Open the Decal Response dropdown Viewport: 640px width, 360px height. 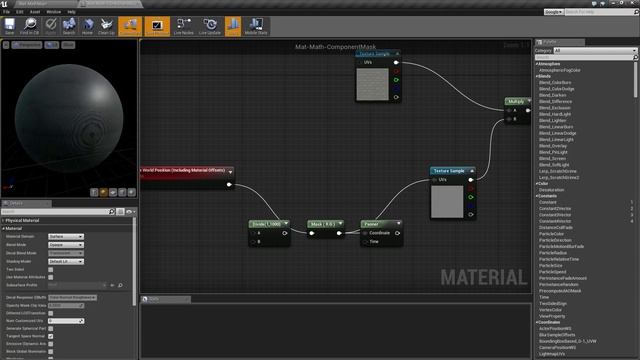pos(72,298)
